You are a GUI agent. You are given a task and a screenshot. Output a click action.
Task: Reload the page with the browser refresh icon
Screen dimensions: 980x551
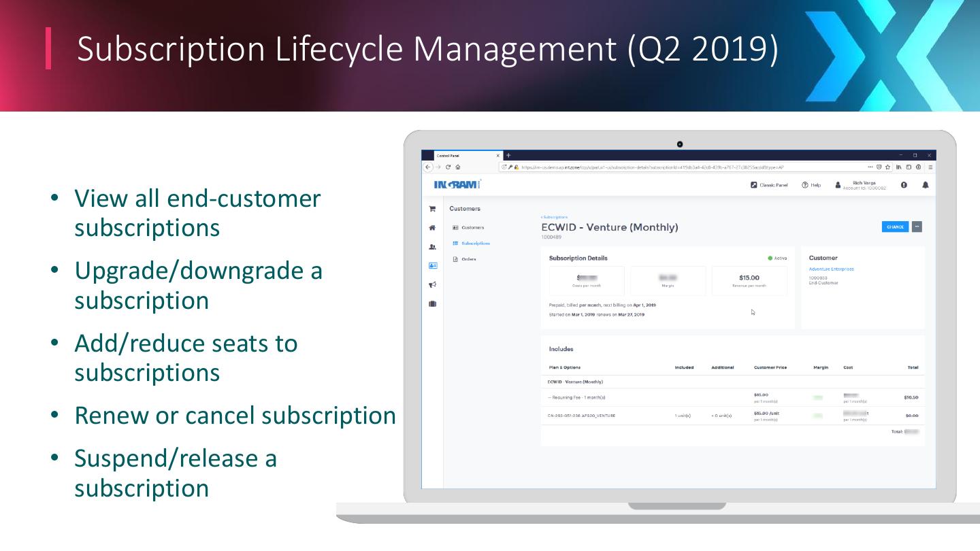click(448, 167)
